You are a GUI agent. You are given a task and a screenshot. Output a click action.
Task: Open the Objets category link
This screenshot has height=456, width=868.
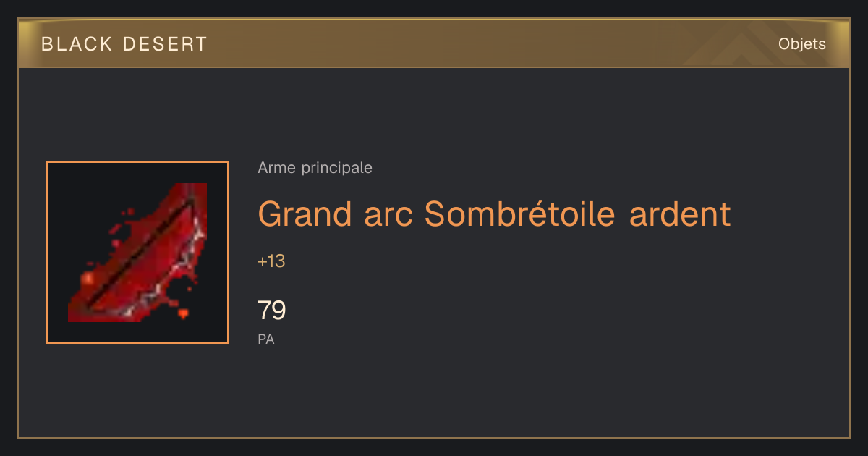pos(801,44)
